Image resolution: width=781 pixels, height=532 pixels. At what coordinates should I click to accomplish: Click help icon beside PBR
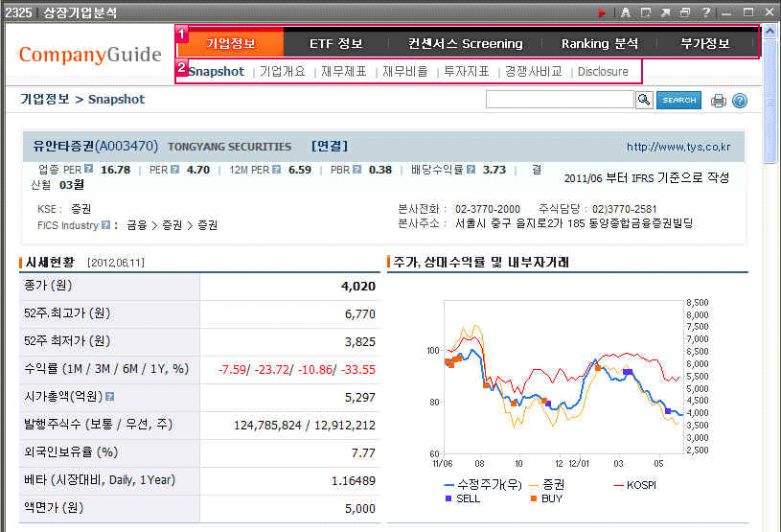(x=356, y=170)
